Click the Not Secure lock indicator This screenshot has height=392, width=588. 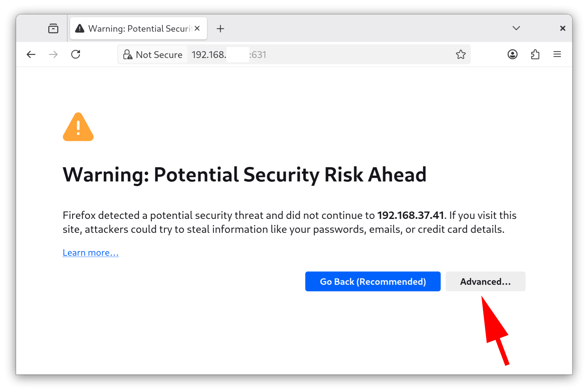(x=153, y=55)
